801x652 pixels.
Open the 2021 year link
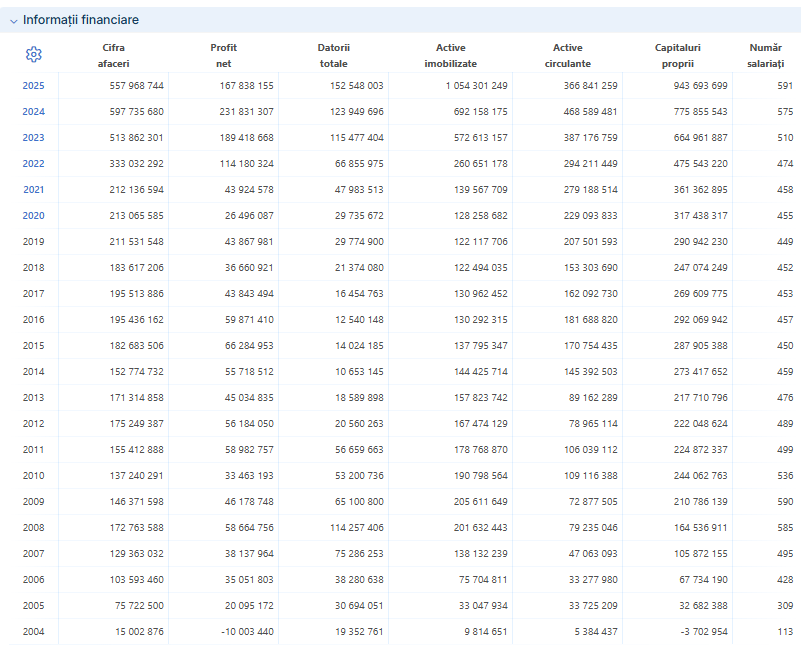pyautogui.click(x=33, y=190)
